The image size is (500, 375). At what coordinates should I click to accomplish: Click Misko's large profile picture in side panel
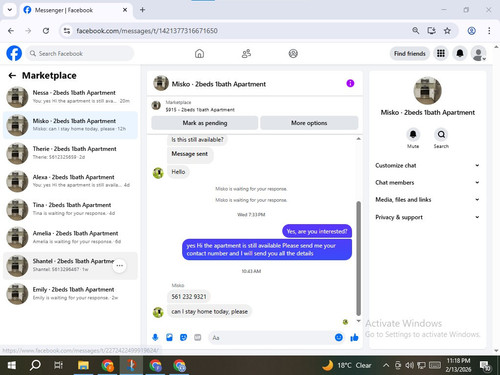[427, 90]
